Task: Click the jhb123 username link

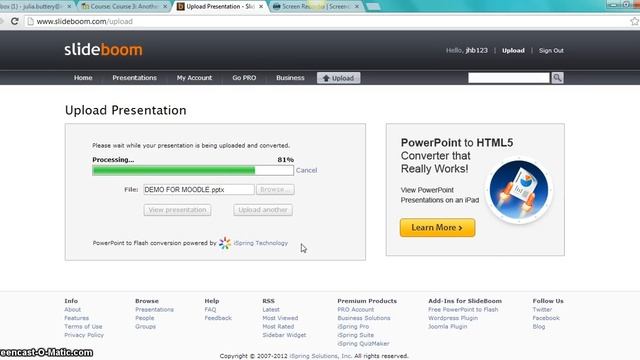Action: (476, 51)
